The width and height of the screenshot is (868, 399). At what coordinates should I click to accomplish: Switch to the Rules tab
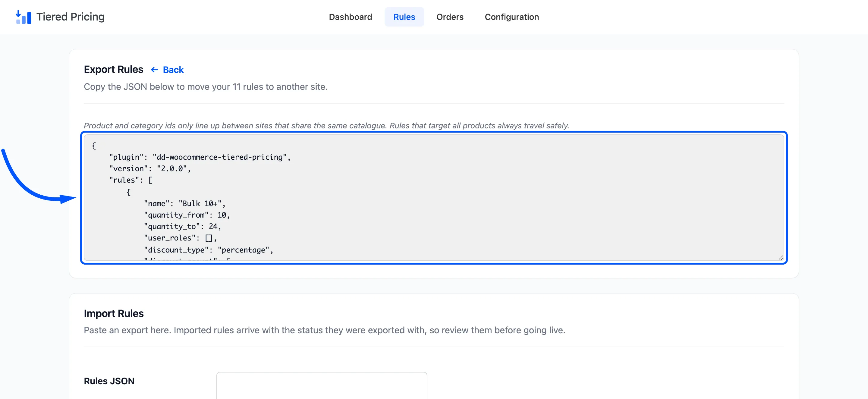(x=404, y=17)
